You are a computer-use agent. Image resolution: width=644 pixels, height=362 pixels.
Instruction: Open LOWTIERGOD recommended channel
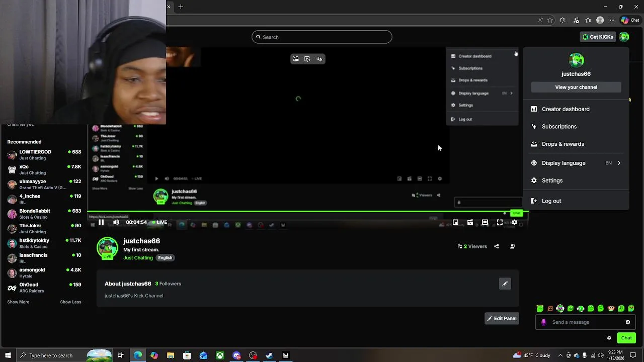44,155
